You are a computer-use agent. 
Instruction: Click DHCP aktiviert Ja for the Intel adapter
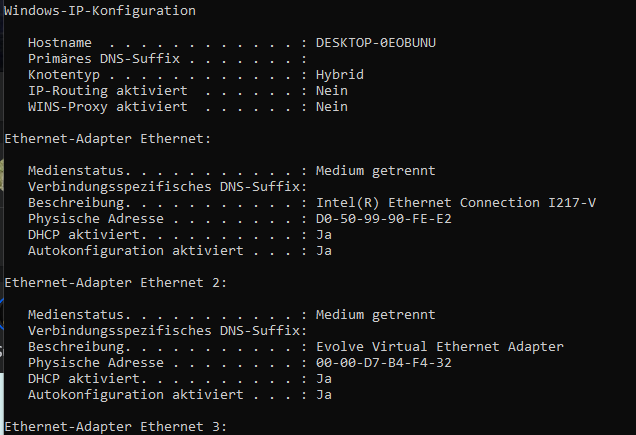coord(323,235)
